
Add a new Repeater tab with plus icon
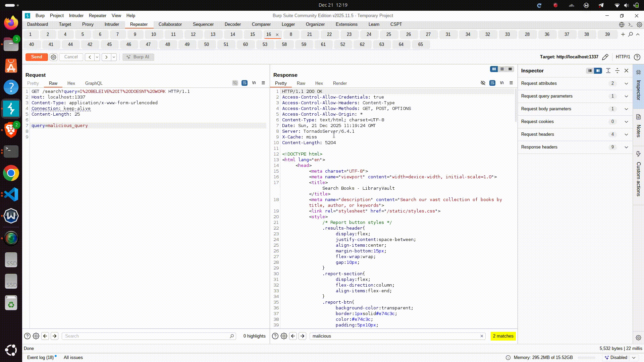coord(623,34)
